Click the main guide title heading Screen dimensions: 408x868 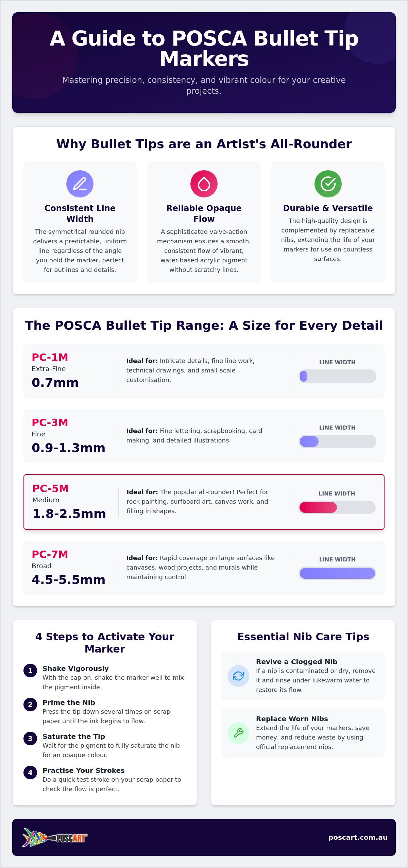coord(204,48)
